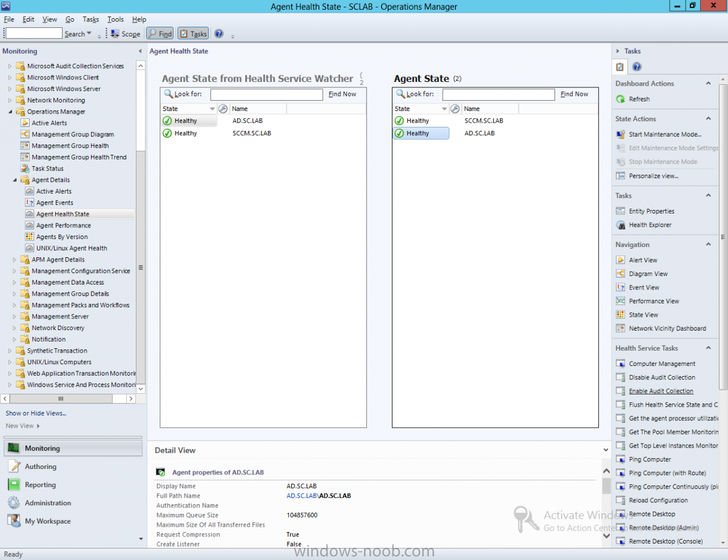728x560 pixels.
Task: Click the State View navigation icon
Action: (x=620, y=314)
